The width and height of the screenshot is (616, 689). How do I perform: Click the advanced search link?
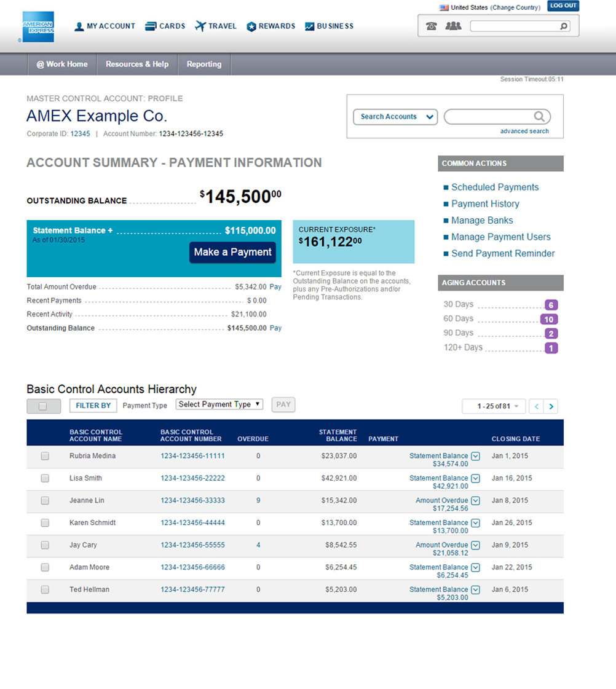524,132
